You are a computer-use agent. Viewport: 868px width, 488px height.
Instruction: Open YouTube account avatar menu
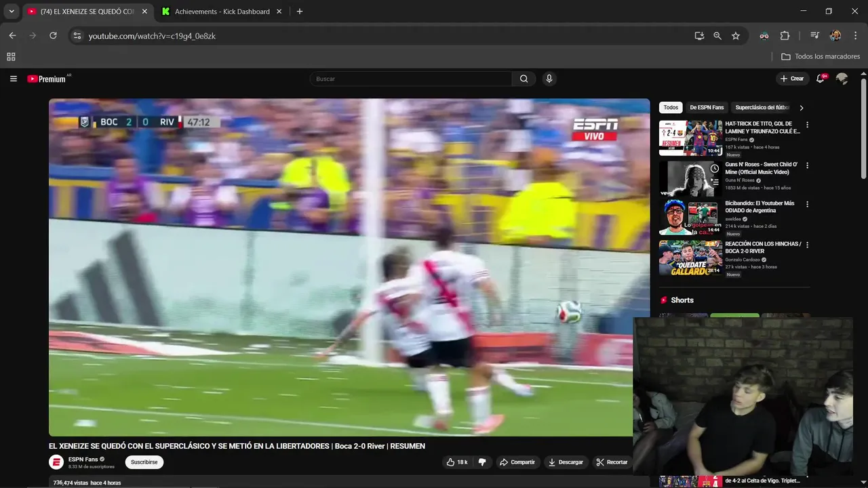point(842,79)
